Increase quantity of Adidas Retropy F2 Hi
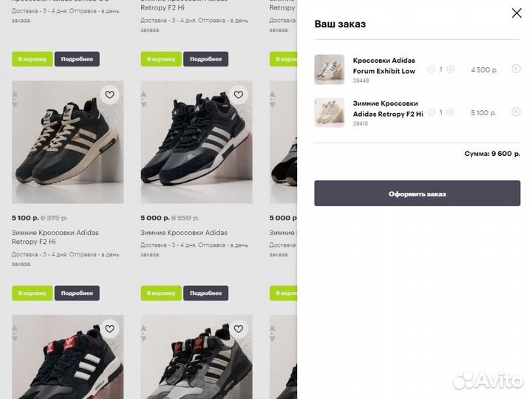Screen dimensions: 532x399 tap(451, 112)
